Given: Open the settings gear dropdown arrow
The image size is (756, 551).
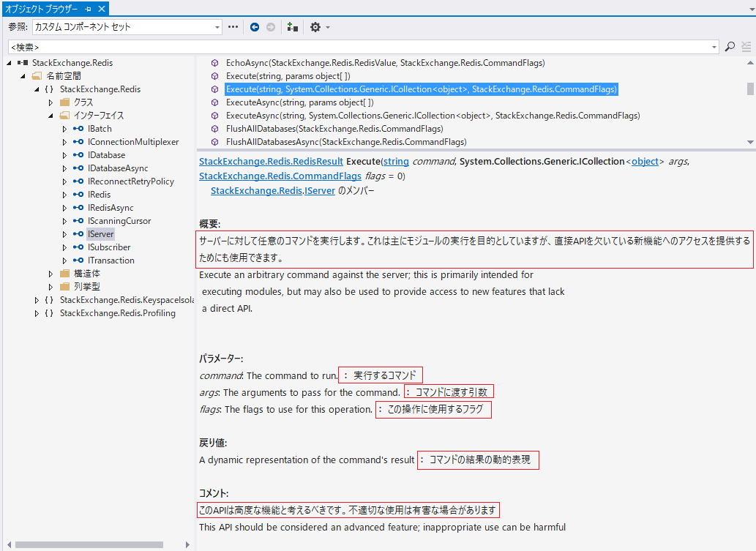Looking at the screenshot, I should click(x=328, y=28).
